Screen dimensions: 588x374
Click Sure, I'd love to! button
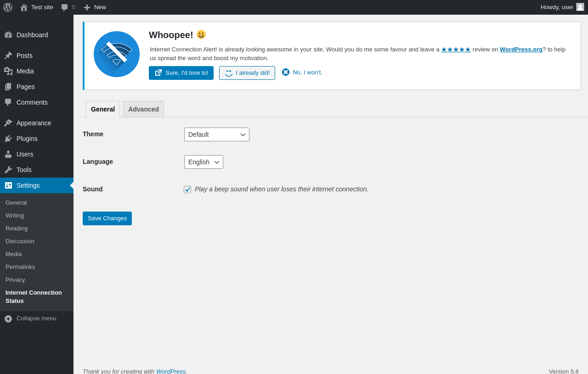pyautogui.click(x=181, y=73)
